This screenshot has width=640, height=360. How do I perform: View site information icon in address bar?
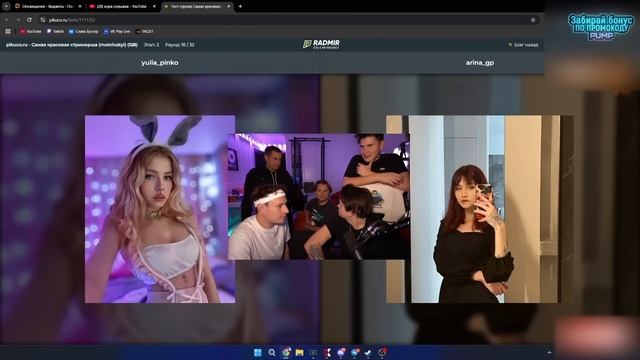point(43,20)
